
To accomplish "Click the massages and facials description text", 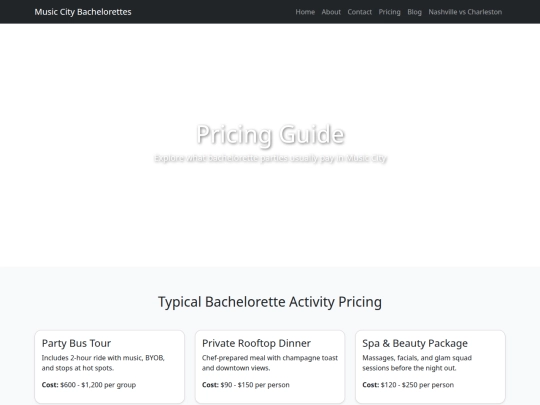I will 417,363.
